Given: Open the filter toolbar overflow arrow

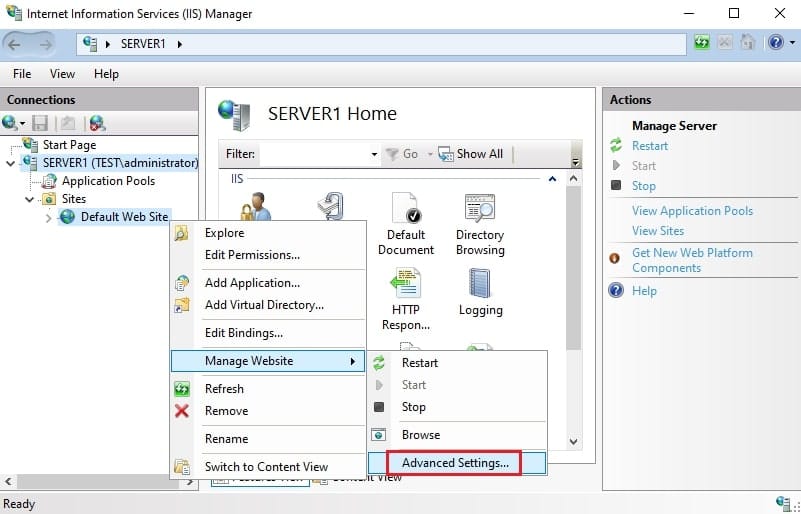Looking at the screenshot, I should point(576,162).
